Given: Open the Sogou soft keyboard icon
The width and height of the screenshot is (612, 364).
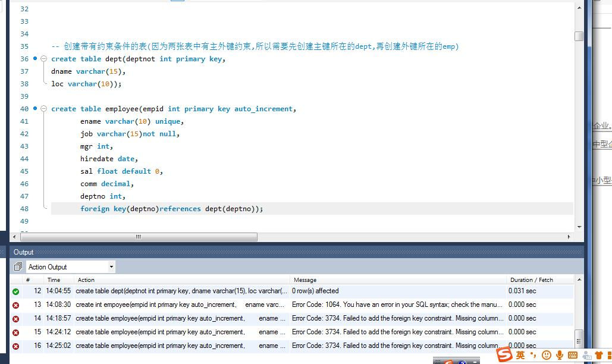Looking at the screenshot, I should tap(573, 355).
